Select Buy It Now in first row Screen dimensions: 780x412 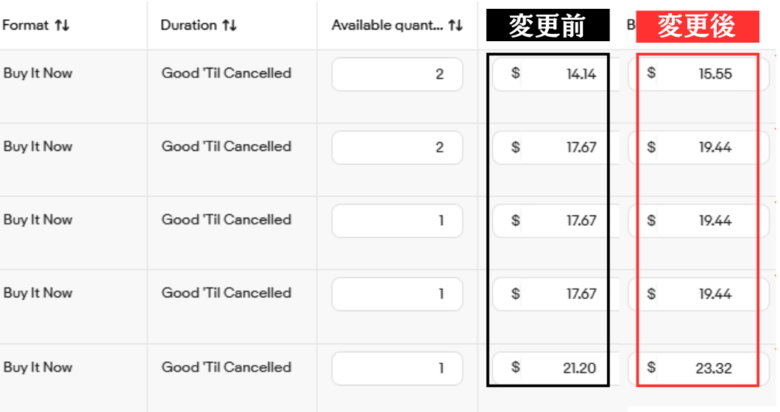pos(38,73)
